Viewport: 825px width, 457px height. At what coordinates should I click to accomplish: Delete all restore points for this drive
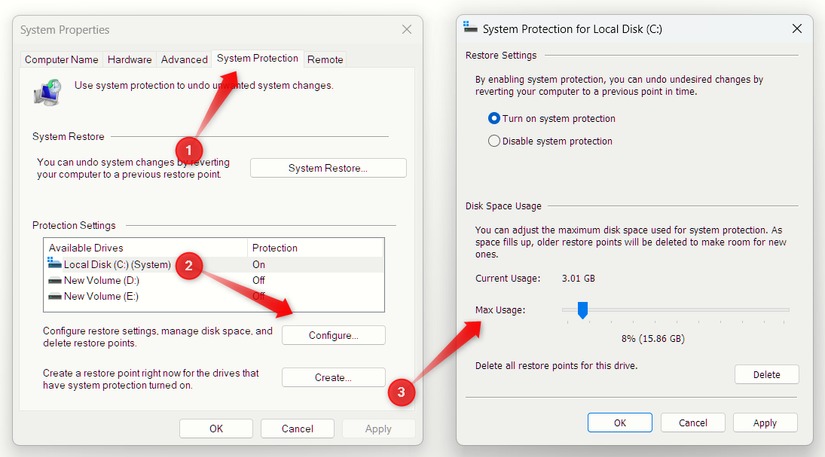tap(766, 374)
